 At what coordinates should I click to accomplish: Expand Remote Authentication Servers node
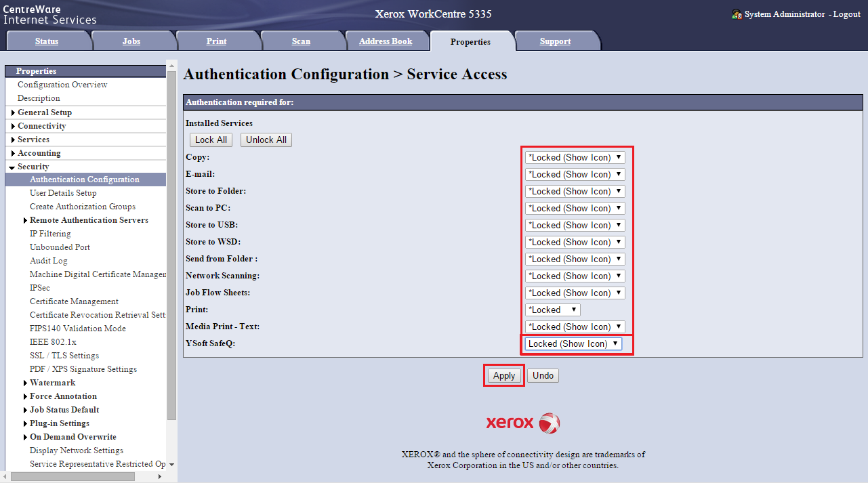[x=25, y=220]
